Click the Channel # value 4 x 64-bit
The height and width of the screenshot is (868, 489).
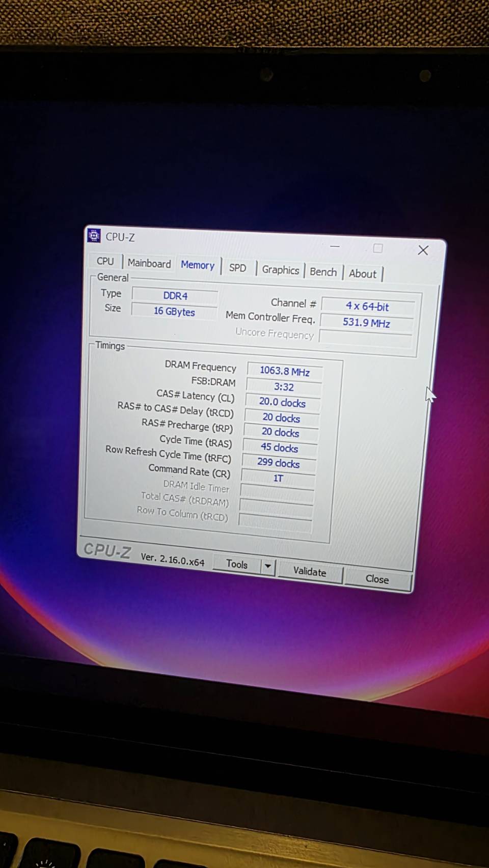coord(367,306)
